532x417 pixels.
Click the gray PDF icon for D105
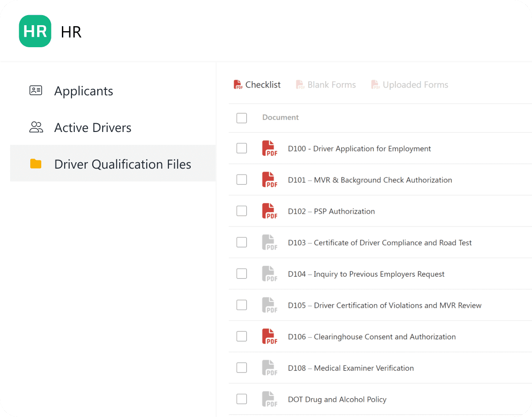tap(270, 305)
